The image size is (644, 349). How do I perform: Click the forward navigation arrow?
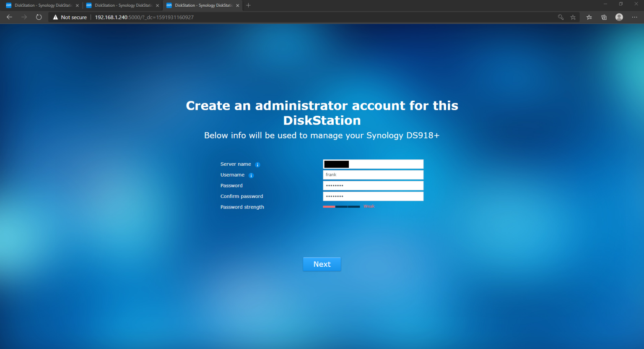24,17
